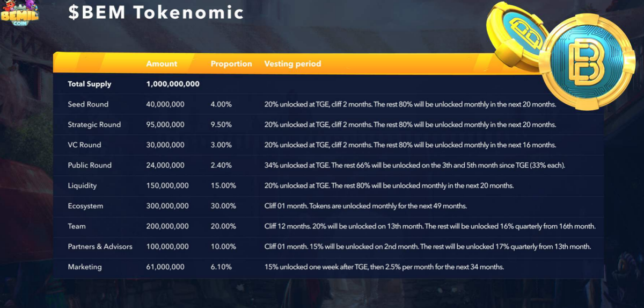This screenshot has height=308, width=644.
Task: Click the Marketing vesting period description
Action: pyautogui.click(x=384, y=267)
